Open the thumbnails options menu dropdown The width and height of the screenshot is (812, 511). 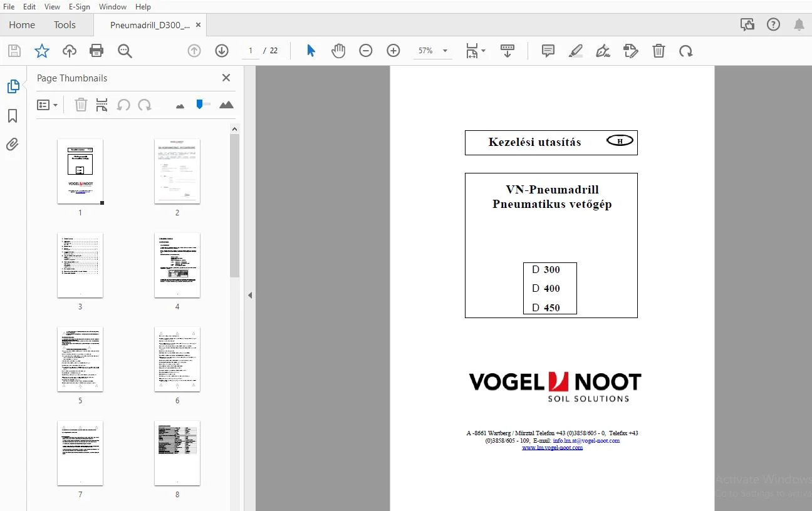pos(48,105)
